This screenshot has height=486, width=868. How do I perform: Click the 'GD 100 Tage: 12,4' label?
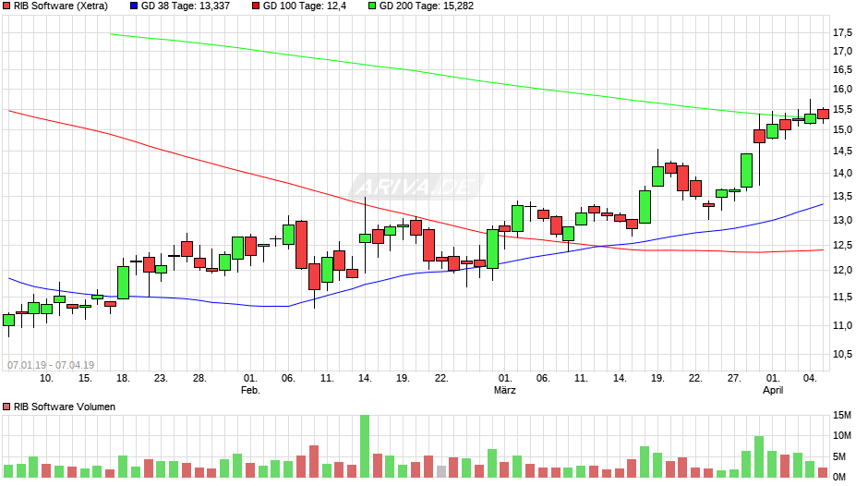click(x=305, y=6)
